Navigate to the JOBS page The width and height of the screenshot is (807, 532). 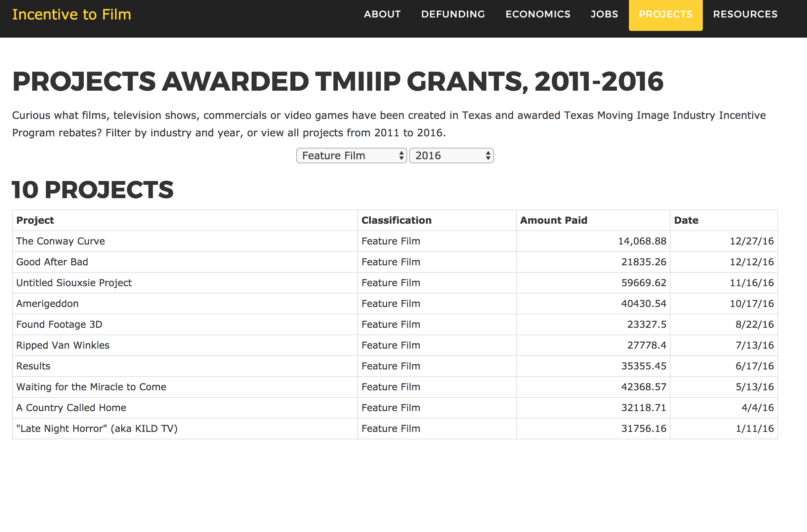[x=604, y=14]
